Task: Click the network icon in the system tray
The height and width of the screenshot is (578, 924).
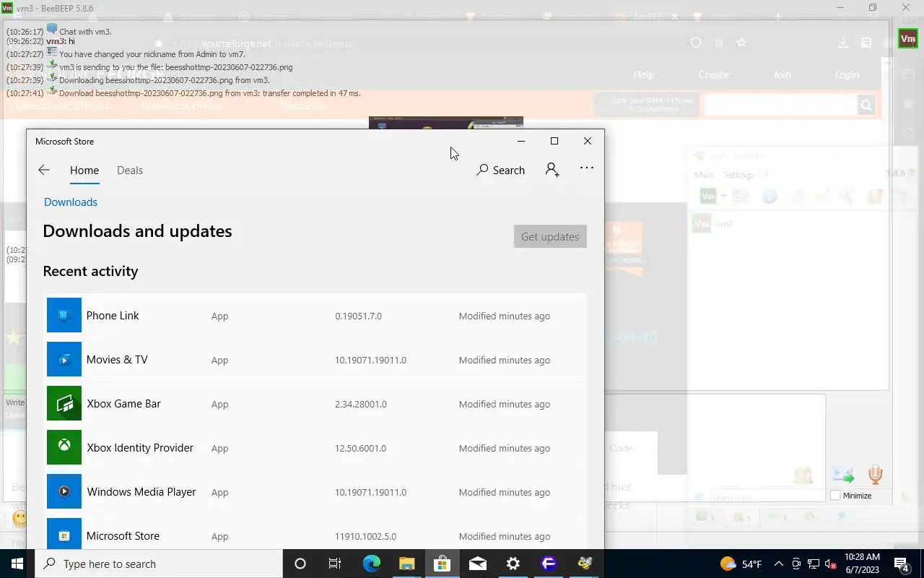Action: click(814, 564)
